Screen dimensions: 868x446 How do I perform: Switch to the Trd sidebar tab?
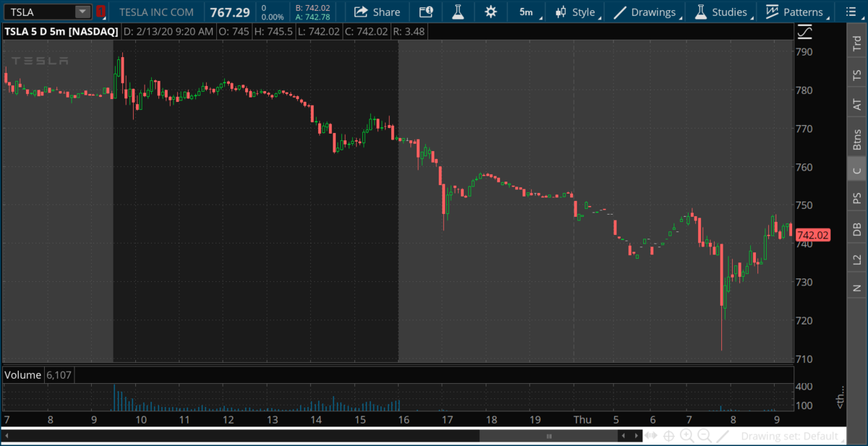pyautogui.click(x=856, y=43)
